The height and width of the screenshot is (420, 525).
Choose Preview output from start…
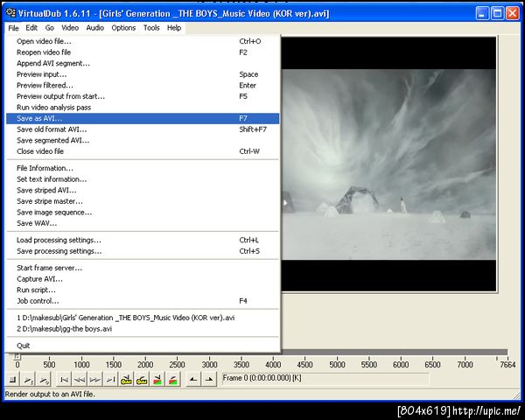click(x=143, y=96)
